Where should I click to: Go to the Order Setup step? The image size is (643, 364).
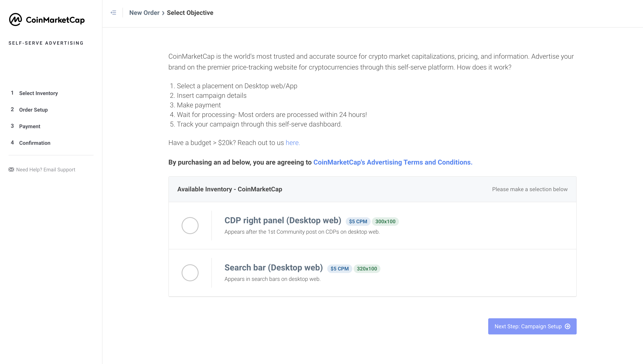pyautogui.click(x=34, y=109)
